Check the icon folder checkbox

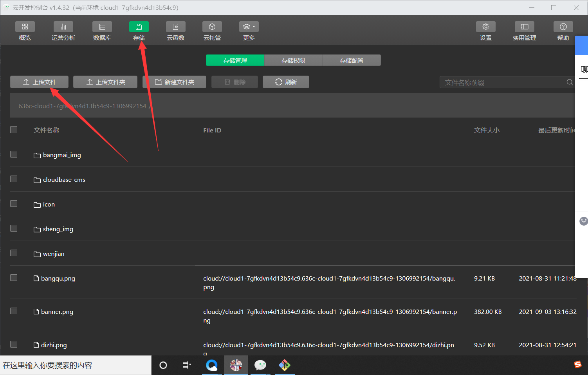point(14,204)
